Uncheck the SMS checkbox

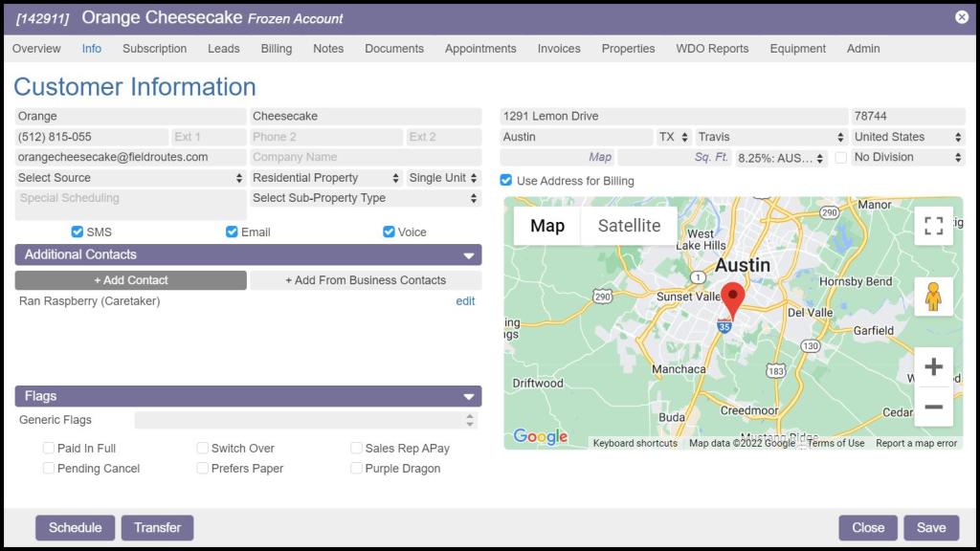[x=78, y=231]
